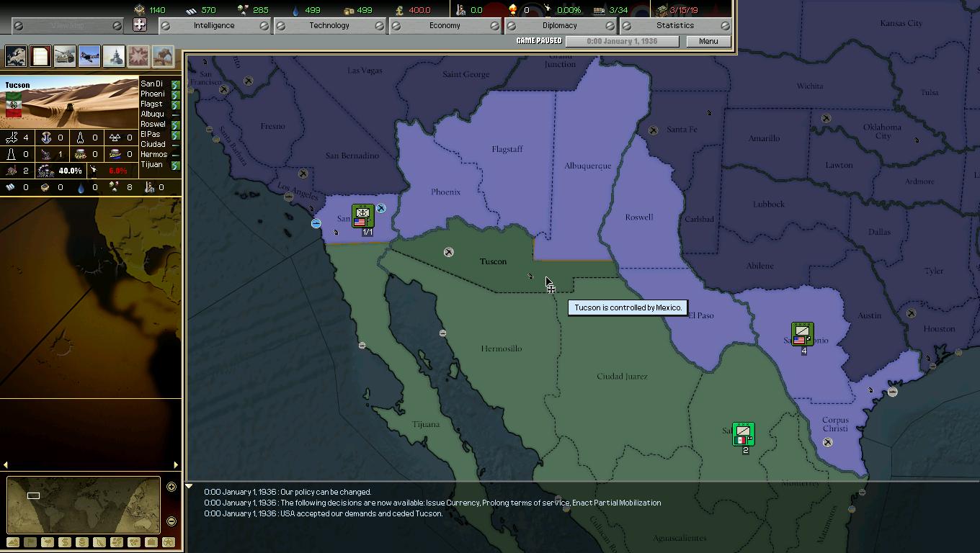Click left arrow above the minimap
Screen dimensions: 980x553
click(x=6, y=465)
